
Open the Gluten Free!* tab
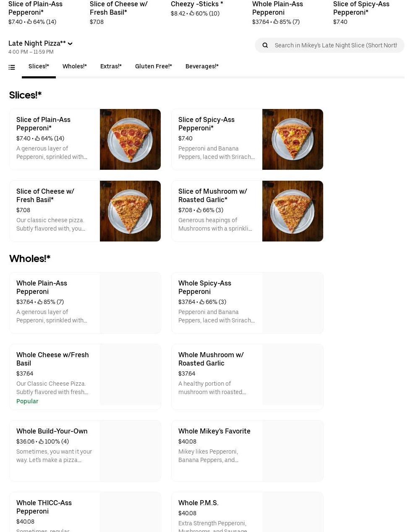(x=154, y=66)
